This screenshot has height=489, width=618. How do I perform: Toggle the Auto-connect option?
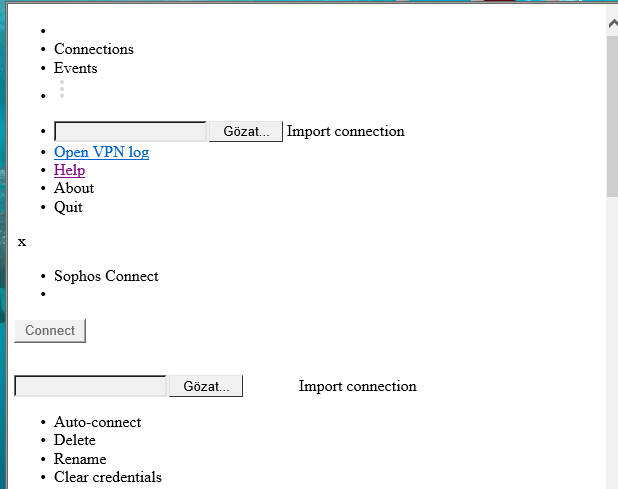(x=98, y=422)
